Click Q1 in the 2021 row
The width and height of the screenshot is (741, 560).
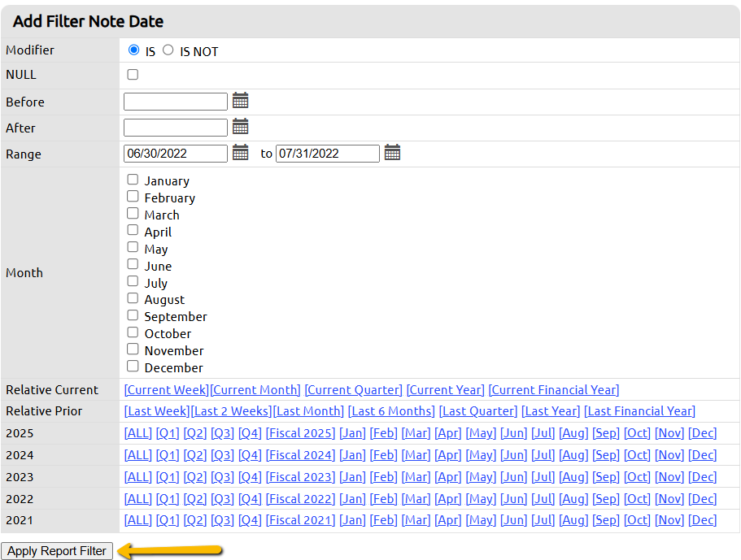(168, 520)
